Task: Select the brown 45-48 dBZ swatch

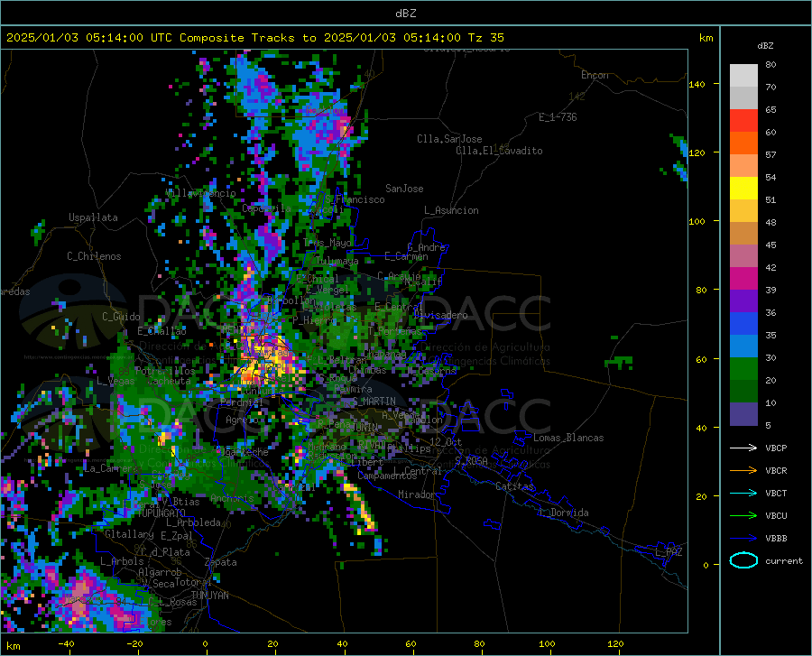Action: coord(743,234)
